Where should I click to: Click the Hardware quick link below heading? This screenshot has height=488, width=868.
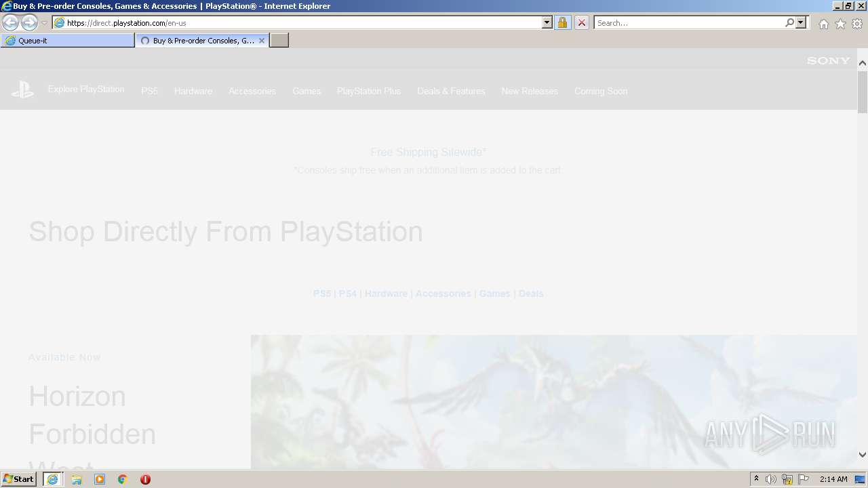386,293
